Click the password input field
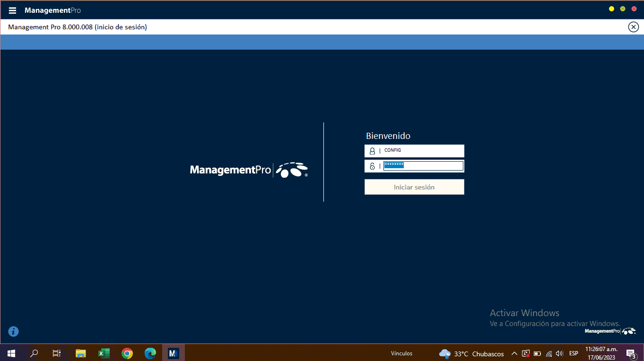Screen dimensions: 644x361 tap(423, 166)
